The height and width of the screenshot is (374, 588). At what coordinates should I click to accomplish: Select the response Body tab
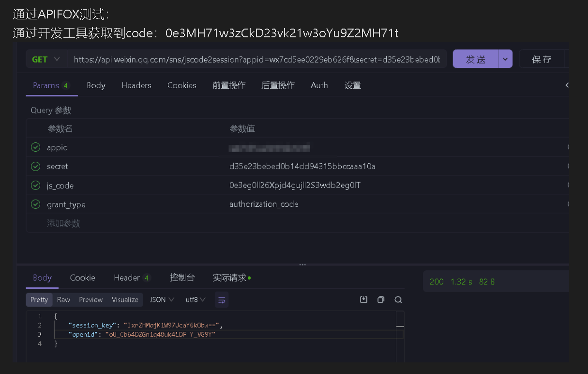point(42,278)
